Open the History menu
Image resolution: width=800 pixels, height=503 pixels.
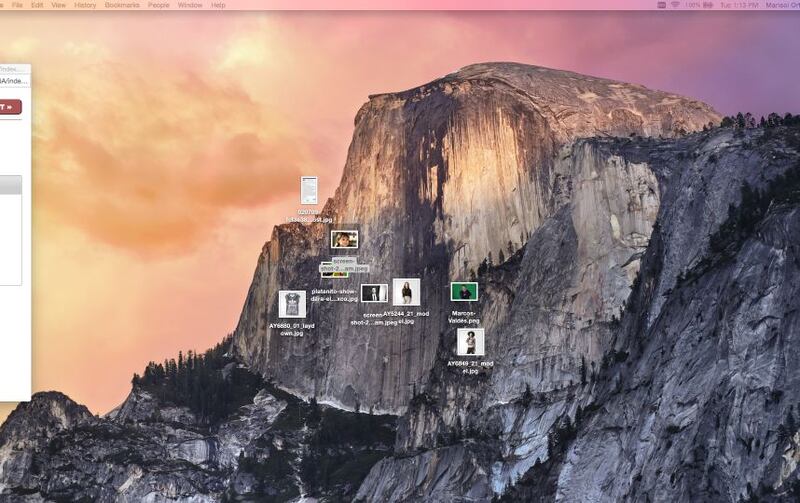point(85,5)
